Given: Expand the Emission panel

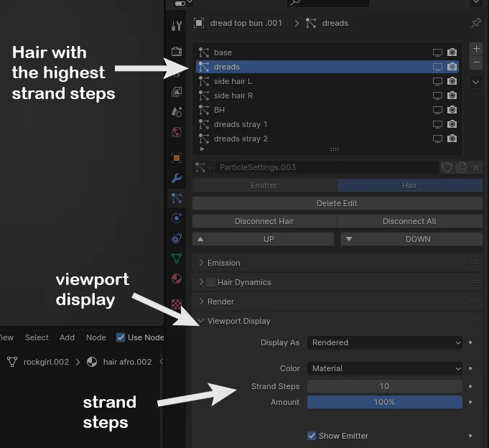Looking at the screenshot, I should 201,263.
